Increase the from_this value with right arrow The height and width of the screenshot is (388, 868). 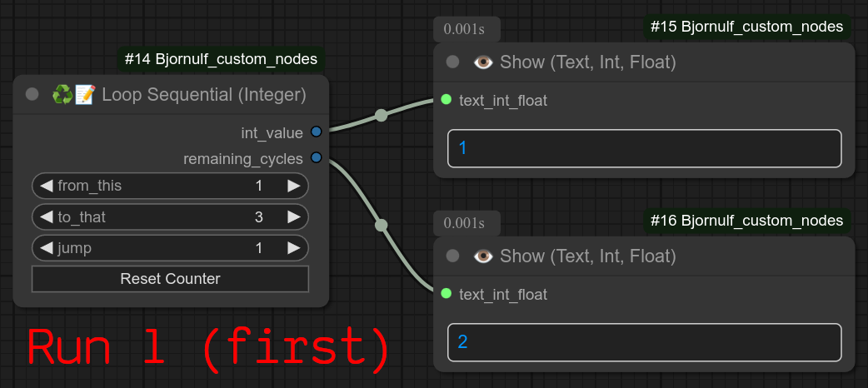pyautogui.click(x=294, y=186)
